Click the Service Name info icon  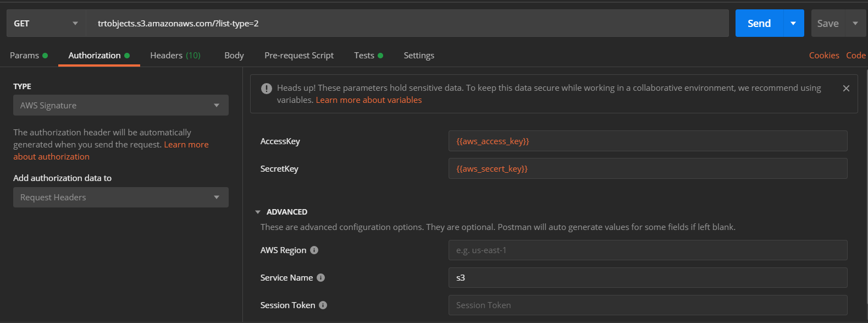click(321, 277)
